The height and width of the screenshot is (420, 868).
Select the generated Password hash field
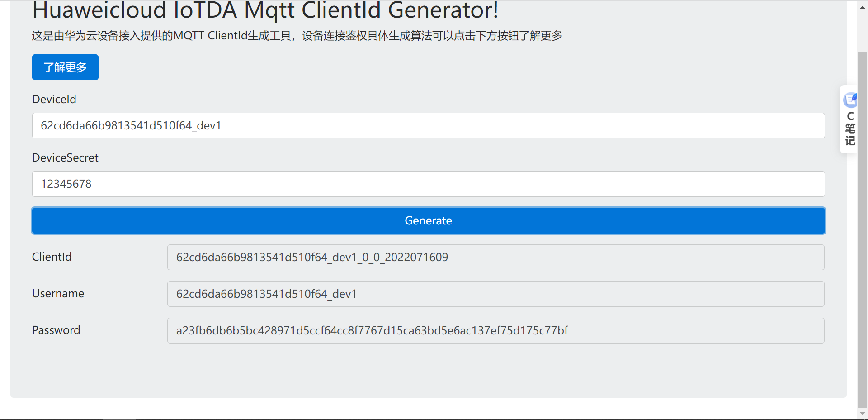click(495, 330)
